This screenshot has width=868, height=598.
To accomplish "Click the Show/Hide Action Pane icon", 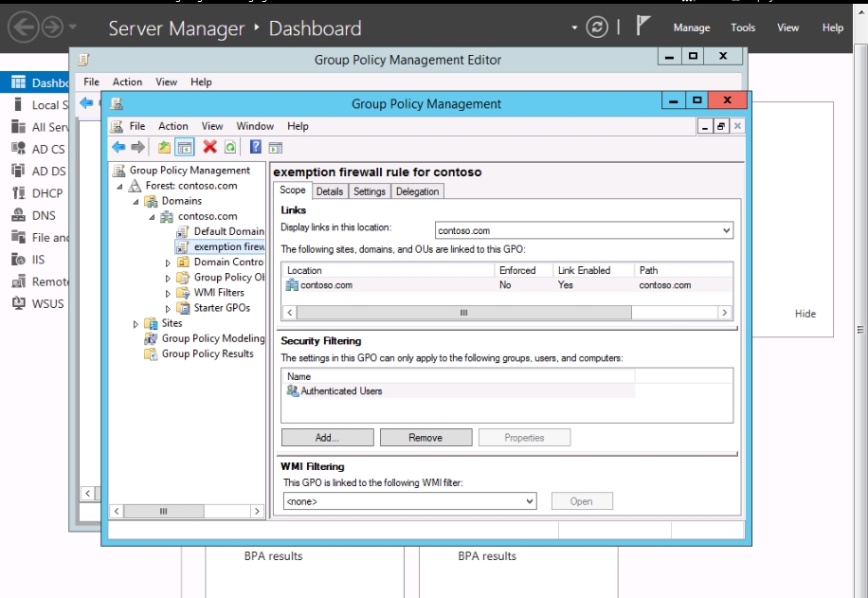I will [x=275, y=147].
